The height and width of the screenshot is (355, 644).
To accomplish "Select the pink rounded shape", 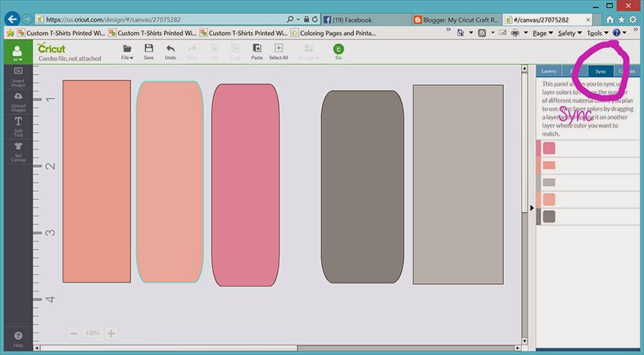I will [x=246, y=185].
